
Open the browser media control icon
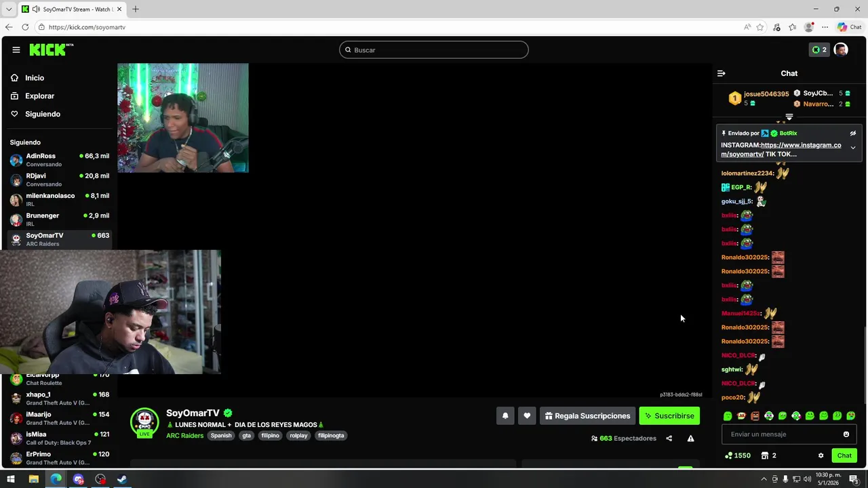click(776, 27)
